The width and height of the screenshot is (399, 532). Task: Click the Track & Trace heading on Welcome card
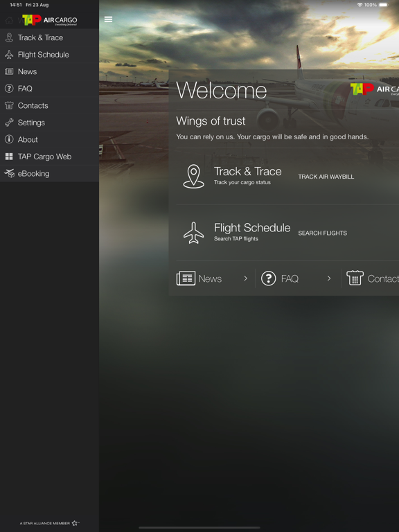[248, 171]
